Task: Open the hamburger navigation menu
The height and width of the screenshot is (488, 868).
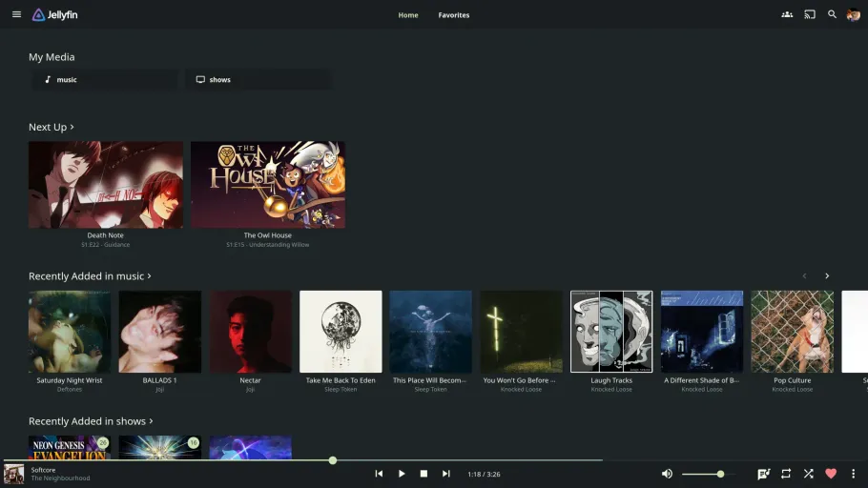Action: click(16, 14)
